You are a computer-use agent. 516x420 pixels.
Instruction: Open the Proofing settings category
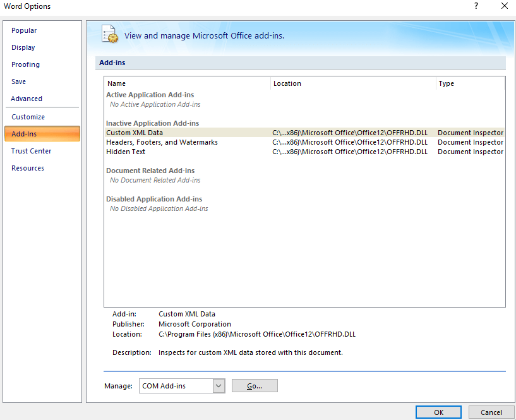click(25, 64)
